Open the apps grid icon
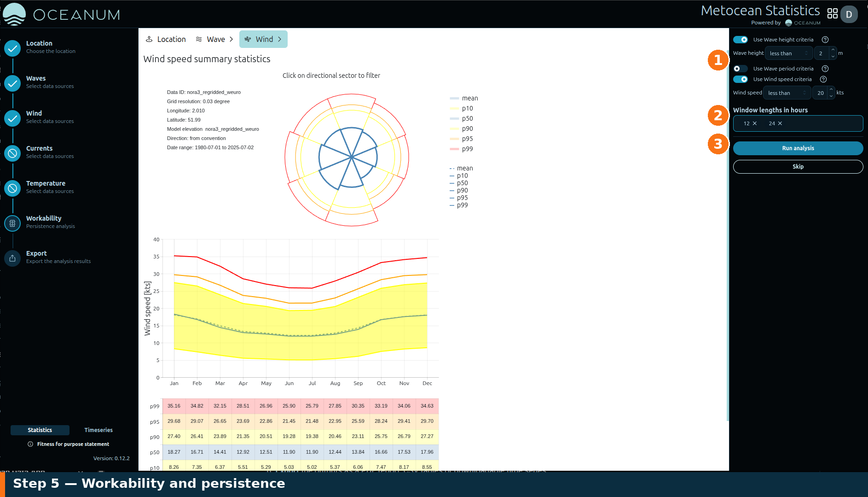 (832, 14)
